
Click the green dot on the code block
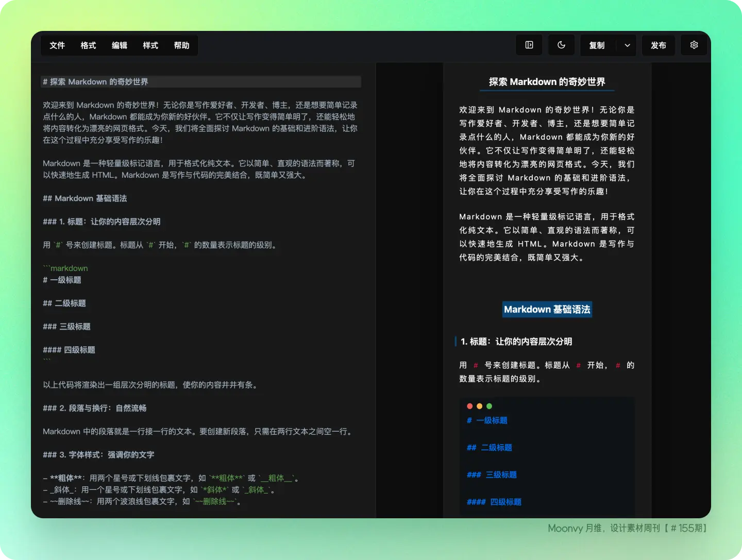[x=489, y=406]
